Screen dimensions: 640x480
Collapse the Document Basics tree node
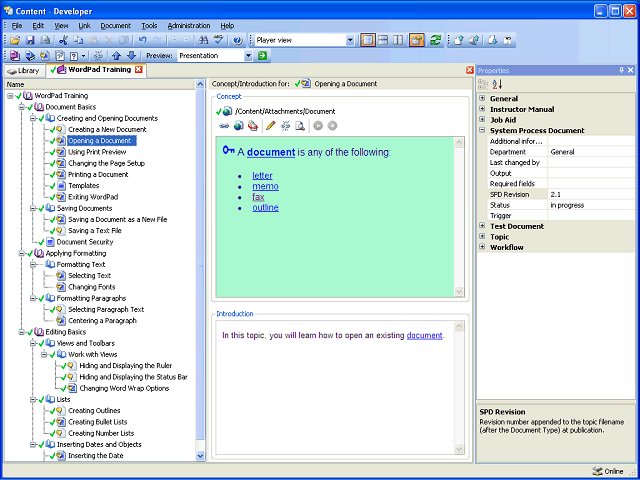click(x=22, y=107)
